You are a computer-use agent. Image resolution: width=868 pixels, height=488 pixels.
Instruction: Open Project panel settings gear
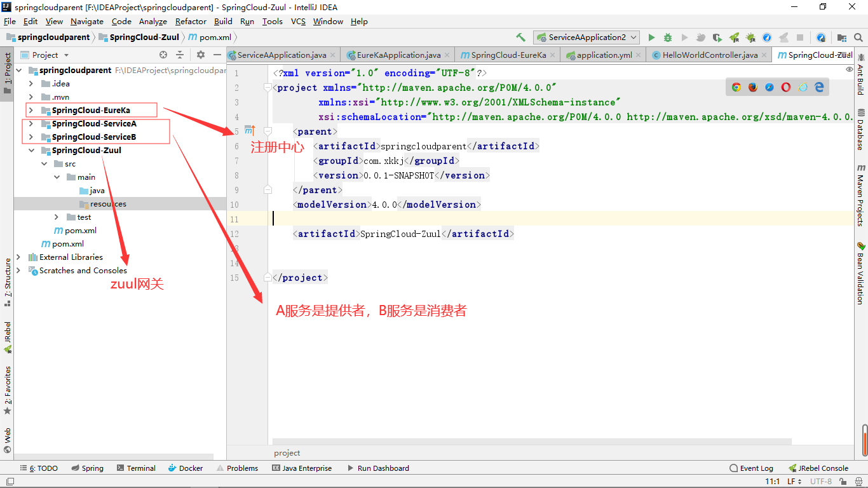[201, 55]
